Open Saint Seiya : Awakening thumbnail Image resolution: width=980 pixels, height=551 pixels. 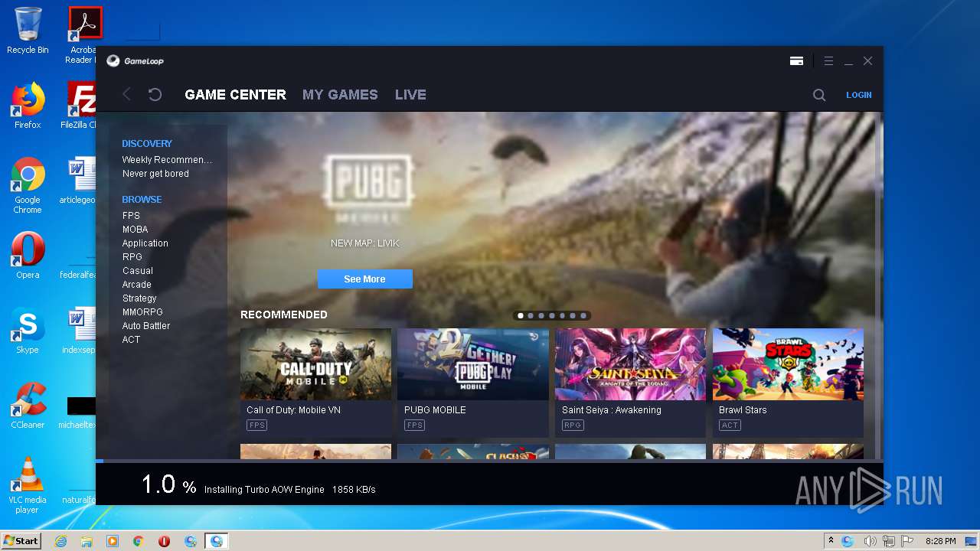[x=630, y=364]
